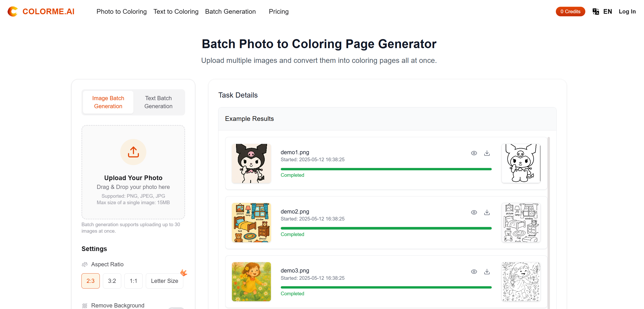Click the 0 Credits button
The image size is (644, 309).
pyautogui.click(x=570, y=11)
